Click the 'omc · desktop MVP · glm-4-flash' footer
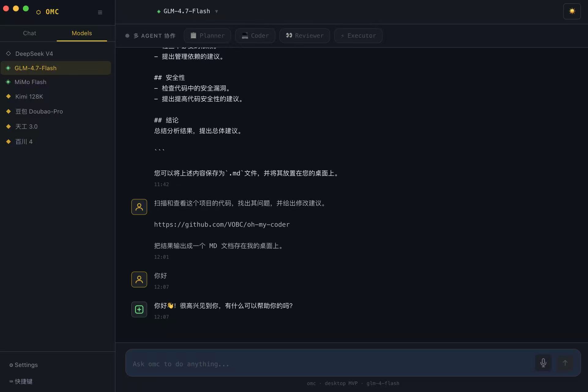Image resolution: width=588 pixels, height=392 pixels. click(x=353, y=383)
